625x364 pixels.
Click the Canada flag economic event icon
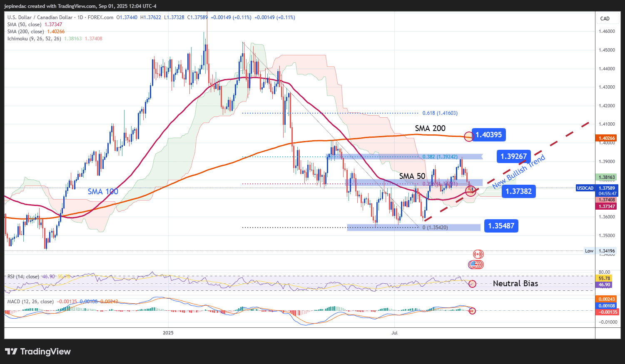click(x=478, y=254)
